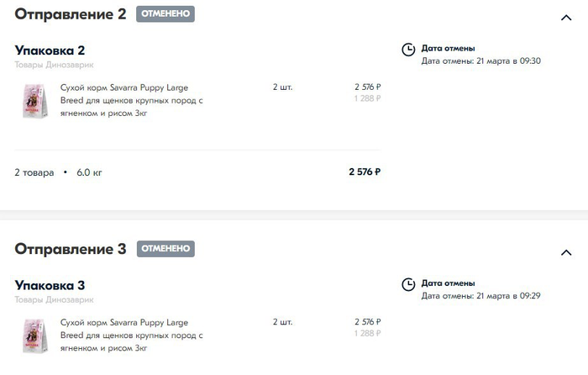This screenshot has height=375, width=588.
Task: Click ОТМЕНЕНО badge next to Отправление 2
Action: pos(165,14)
